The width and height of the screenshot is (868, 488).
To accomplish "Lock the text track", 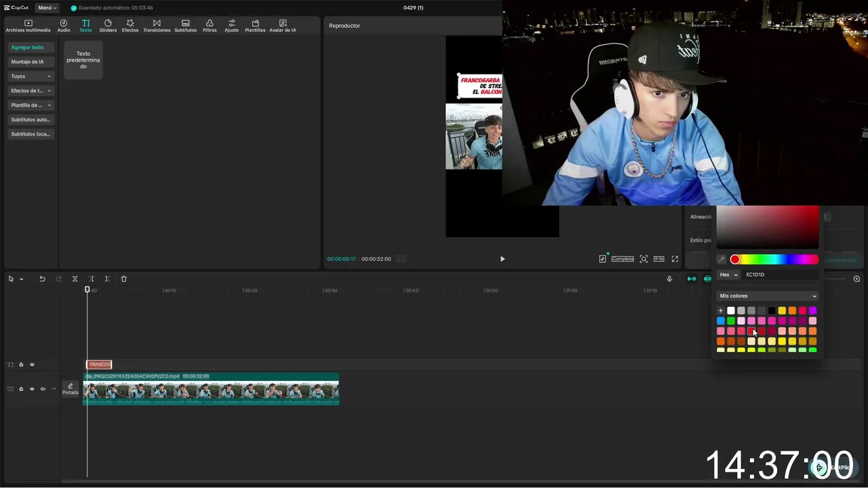I will coord(21,365).
